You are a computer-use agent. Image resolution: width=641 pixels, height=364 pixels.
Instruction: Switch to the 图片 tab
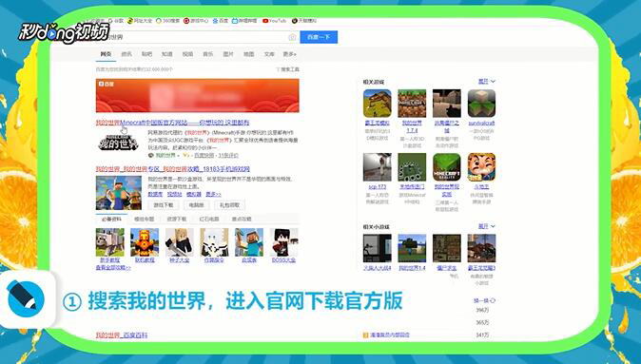tap(228, 54)
